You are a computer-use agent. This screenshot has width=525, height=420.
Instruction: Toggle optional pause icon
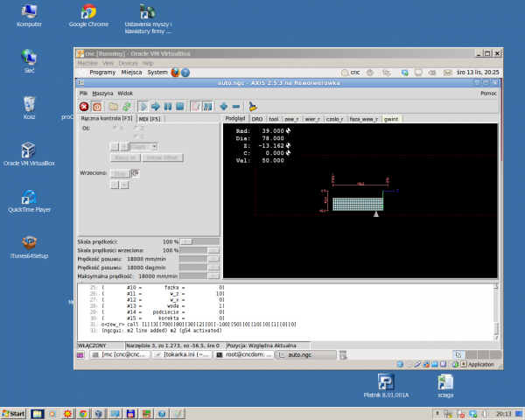tap(207, 107)
